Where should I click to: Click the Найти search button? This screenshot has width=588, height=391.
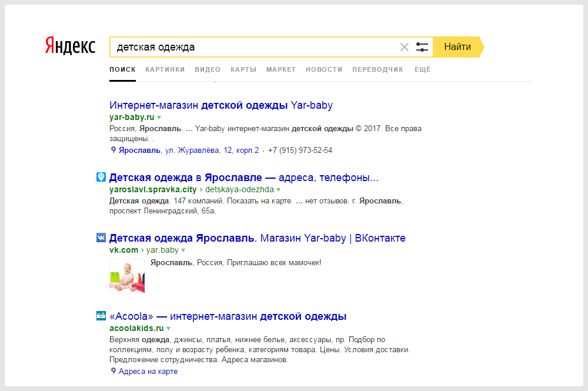458,47
